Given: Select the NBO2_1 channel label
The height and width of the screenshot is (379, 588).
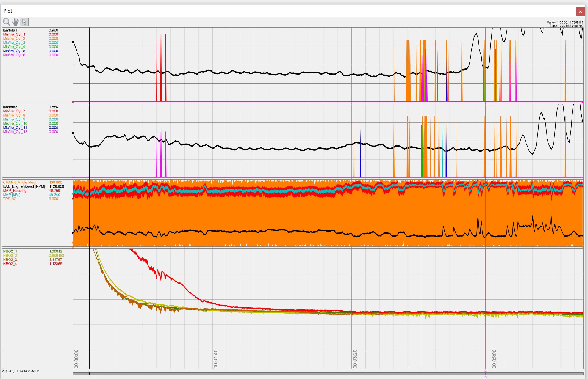Looking at the screenshot, I should click(x=10, y=251).
